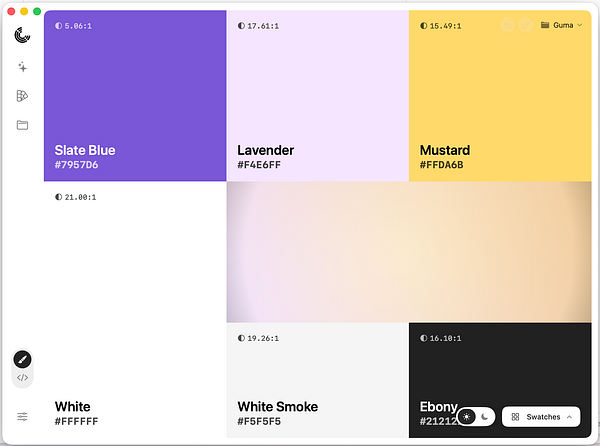600x446 pixels.
Task: Click the contrast icon on Mustard swatch
Action: point(424,26)
